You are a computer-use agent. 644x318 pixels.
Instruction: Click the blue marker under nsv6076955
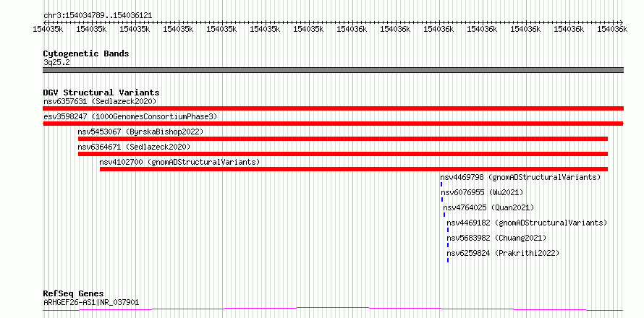click(442, 199)
